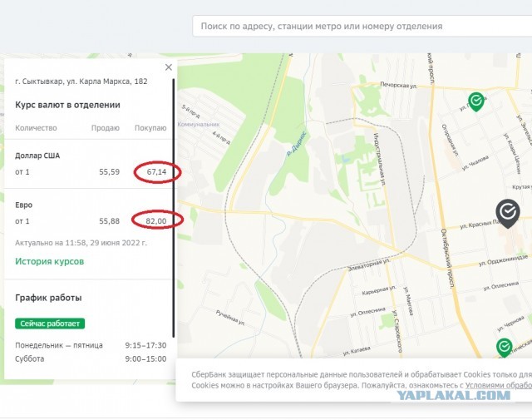The height and width of the screenshot is (420, 532).
Task: Click dollar buy rate 67,14
Action: coord(156,172)
